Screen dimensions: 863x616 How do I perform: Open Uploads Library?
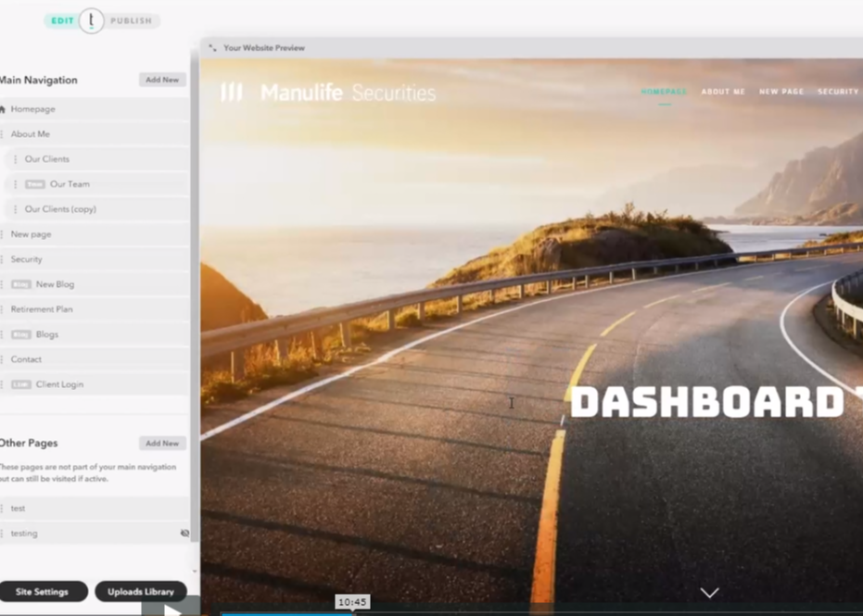(x=141, y=592)
